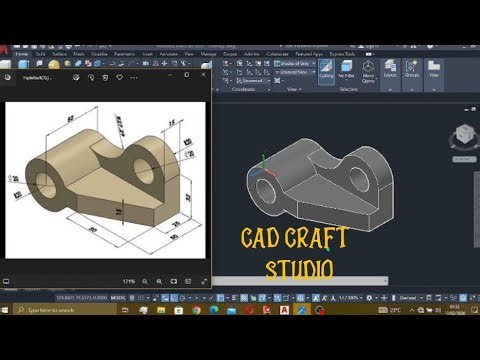Click the 3D model in the AutoCAD viewport
480x360 pixels.
(x=320, y=185)
